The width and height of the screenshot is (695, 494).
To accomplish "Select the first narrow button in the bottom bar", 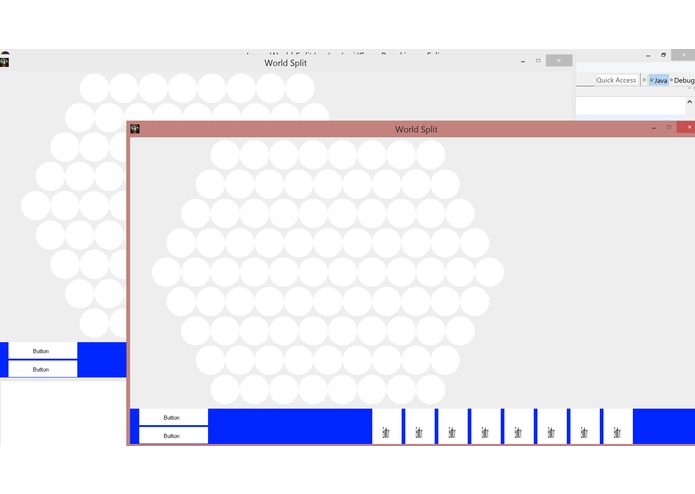I will tap(387, 426).
